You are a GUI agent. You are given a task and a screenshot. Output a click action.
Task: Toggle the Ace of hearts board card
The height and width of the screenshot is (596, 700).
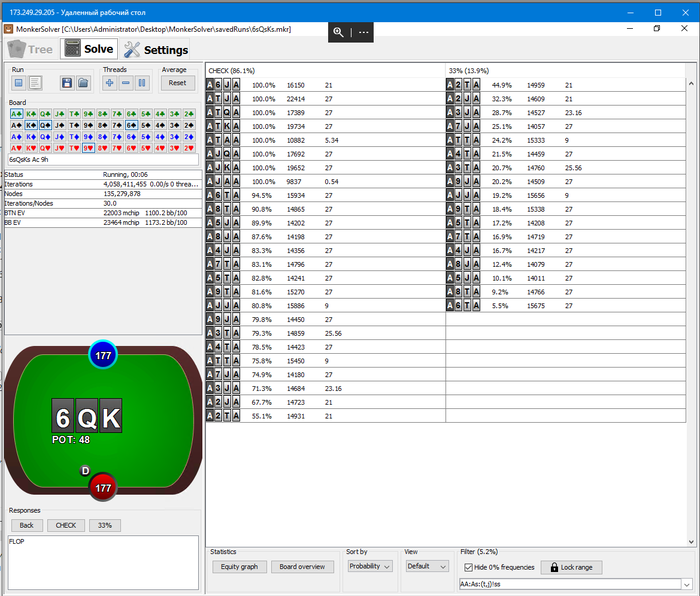click(x=17, y=148)
